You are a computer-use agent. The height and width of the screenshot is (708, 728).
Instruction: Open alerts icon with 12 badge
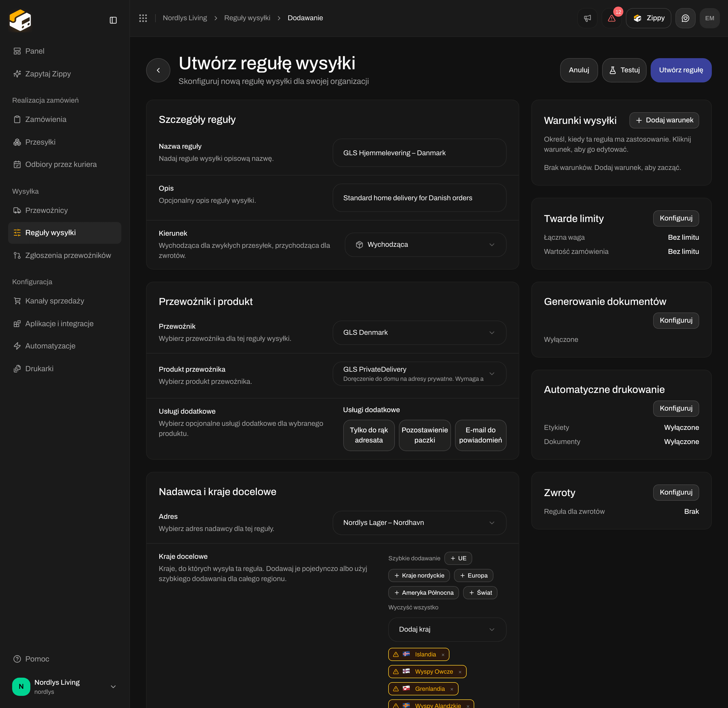612,18
